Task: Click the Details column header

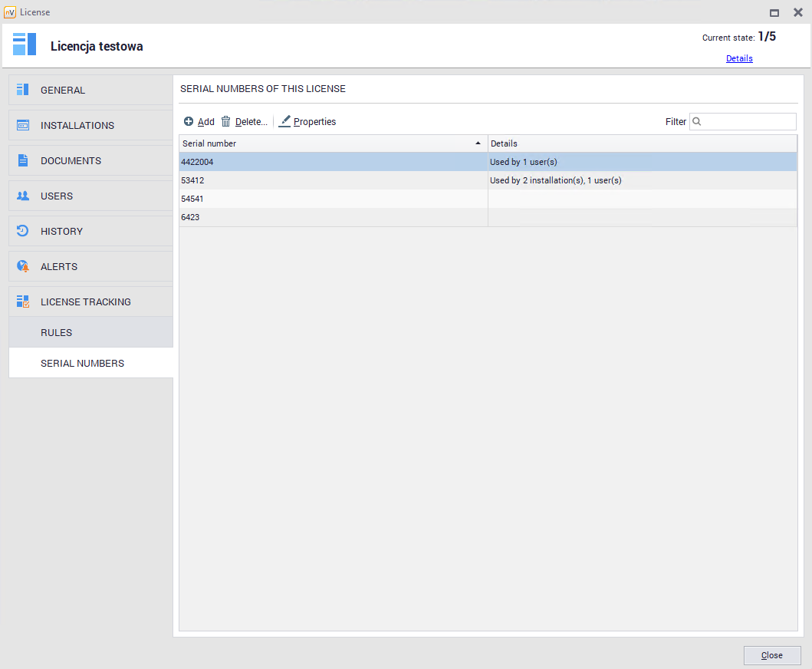Action: 642,143
